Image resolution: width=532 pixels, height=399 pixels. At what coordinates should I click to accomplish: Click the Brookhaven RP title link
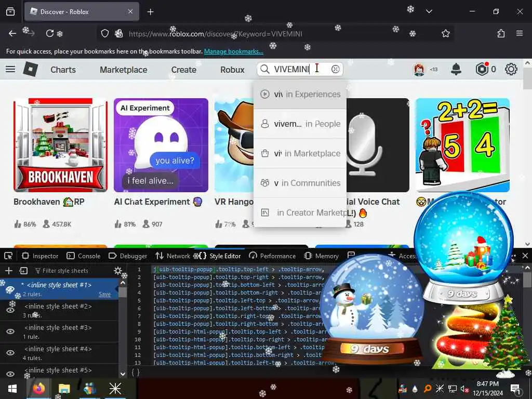49,202
